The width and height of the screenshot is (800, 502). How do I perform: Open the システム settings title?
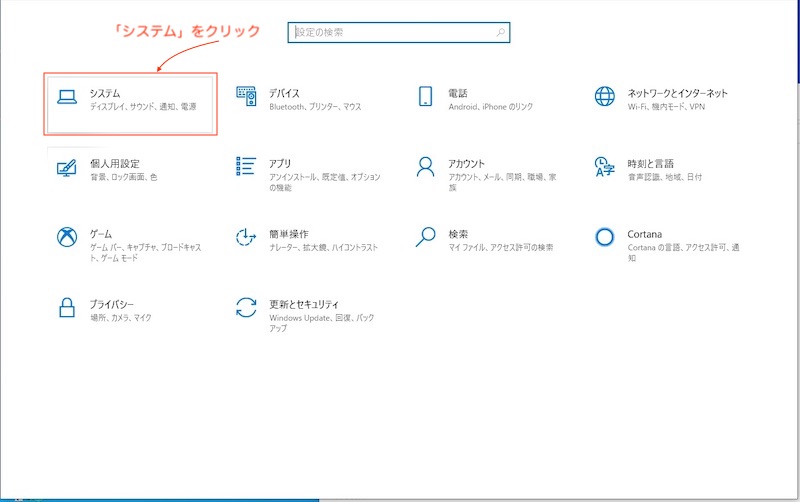(x=105, y=93)
